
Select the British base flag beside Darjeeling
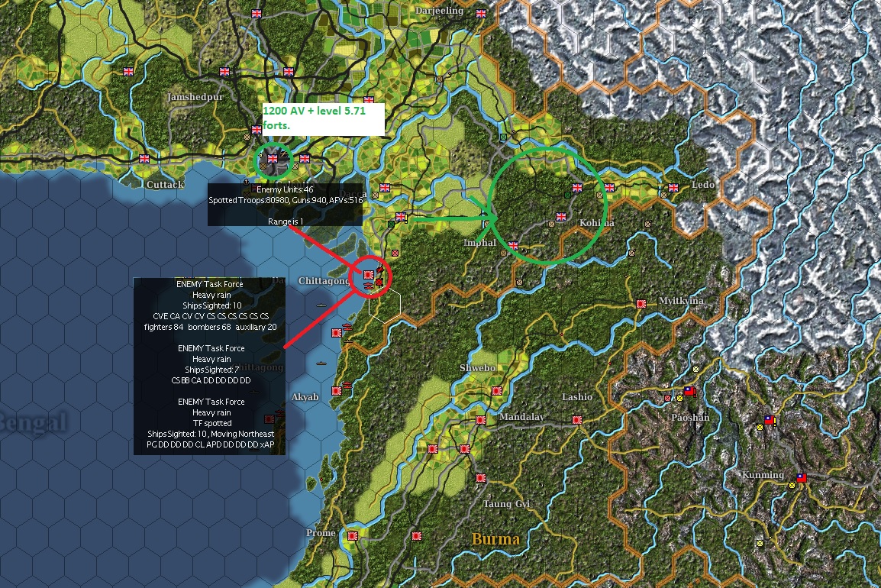point(481,14)
